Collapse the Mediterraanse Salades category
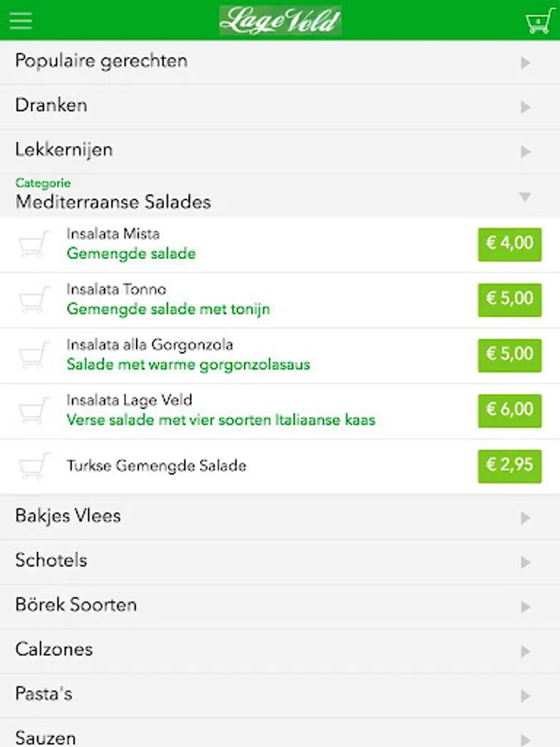The width and height of the screenshot is (560, 747). pos(280,196)
